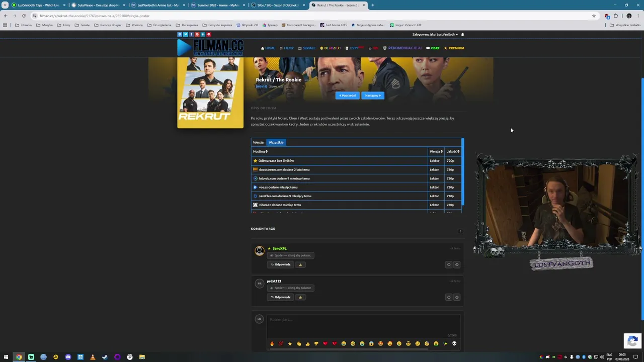Select doodstream.com hosting row

click(356, 169)
